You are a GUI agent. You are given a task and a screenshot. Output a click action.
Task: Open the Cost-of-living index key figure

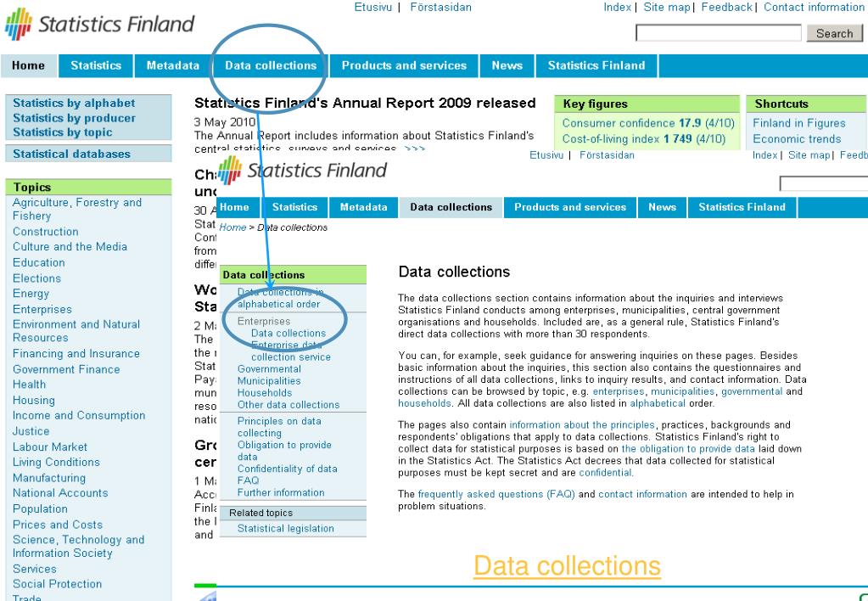pos(644,138)
